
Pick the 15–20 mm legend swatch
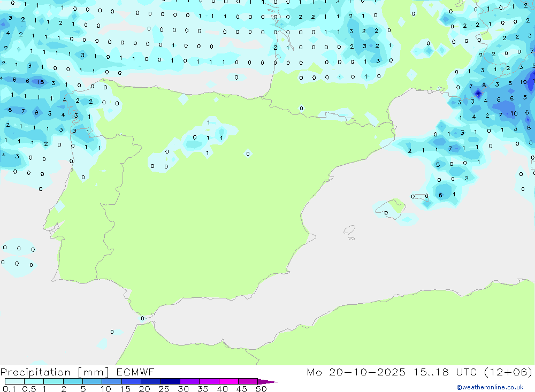click(x=132, y=381)
